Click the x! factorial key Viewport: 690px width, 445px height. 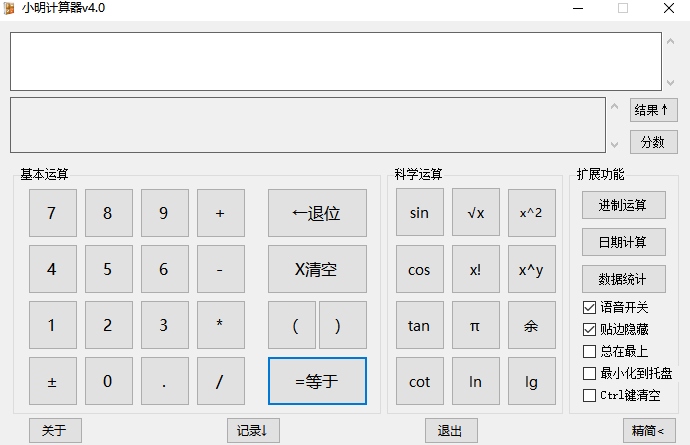[476, 269]
